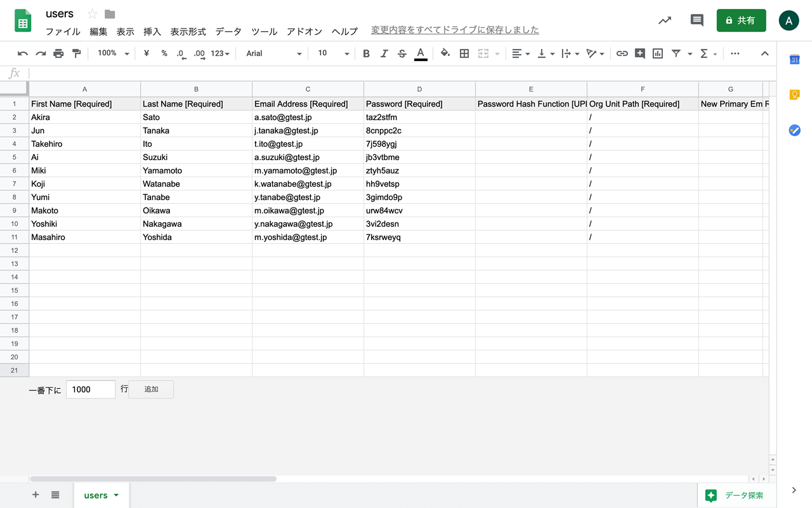The image size is (812, 508).
Task: Expand the Arial font dropdown
Action: click(x=273, y=53)
